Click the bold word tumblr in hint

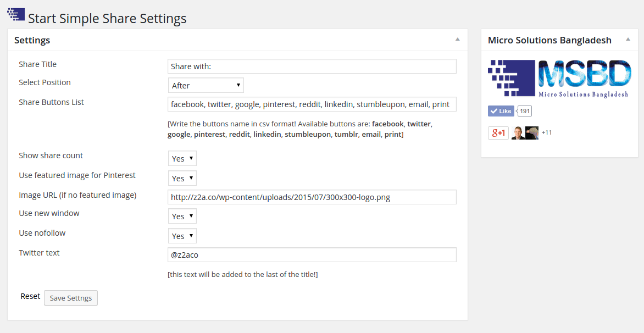click(x=346, y=134)
